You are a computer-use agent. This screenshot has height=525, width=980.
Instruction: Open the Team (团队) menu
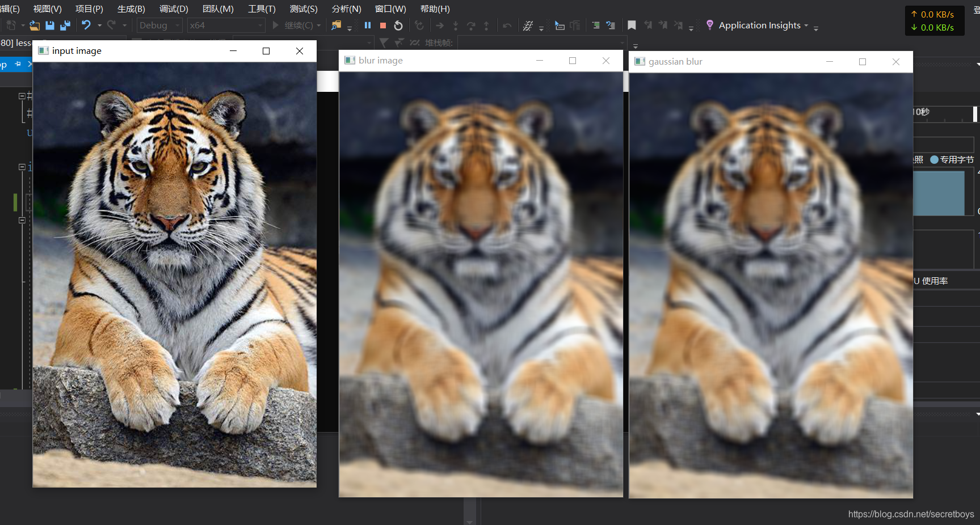(x=218, y=9)
